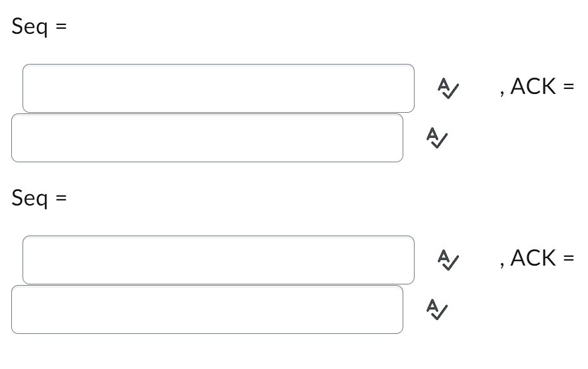Click the A-checkmark icon under the second ACK row

pos(436,310)
